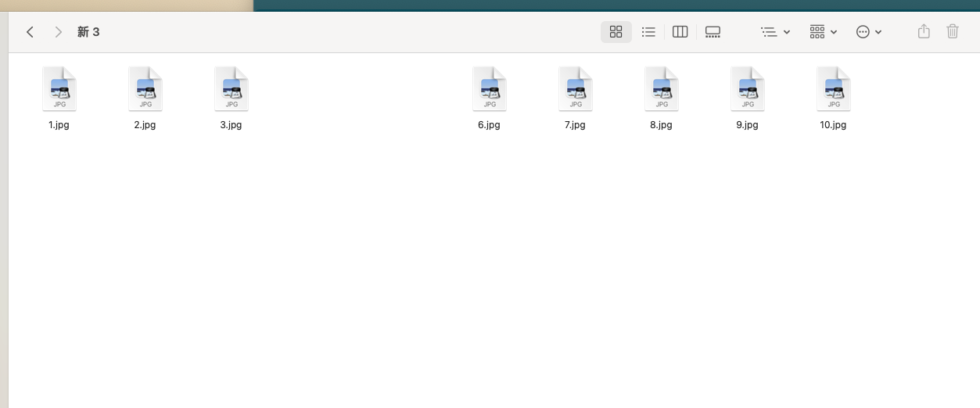Go back with the left chevron
This screenshot has width=980, height=408.
(x=30, y=32)
